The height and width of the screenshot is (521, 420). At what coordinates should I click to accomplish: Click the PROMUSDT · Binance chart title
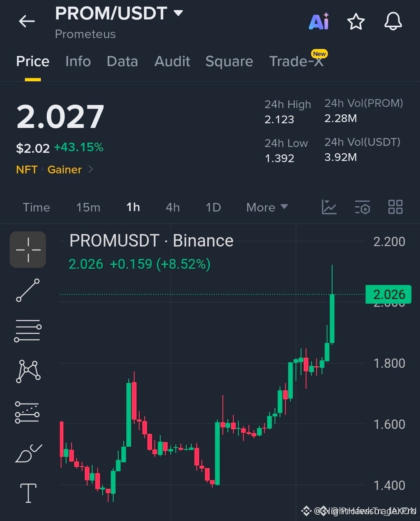coord(151,241)
